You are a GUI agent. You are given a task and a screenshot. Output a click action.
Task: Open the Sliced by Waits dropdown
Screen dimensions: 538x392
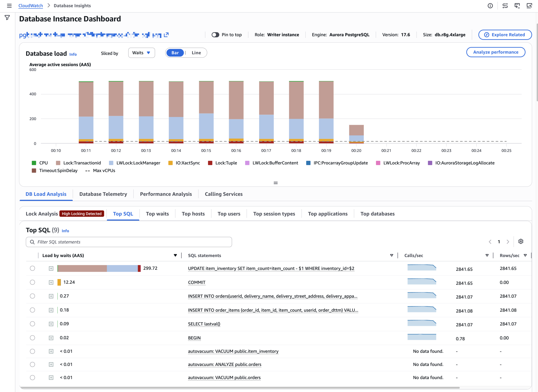coord(142,53)
